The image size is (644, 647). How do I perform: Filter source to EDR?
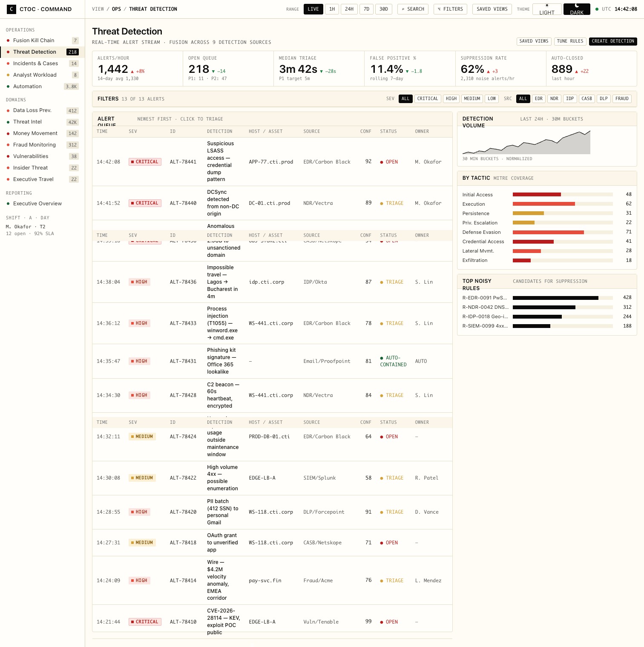(539, 99)
